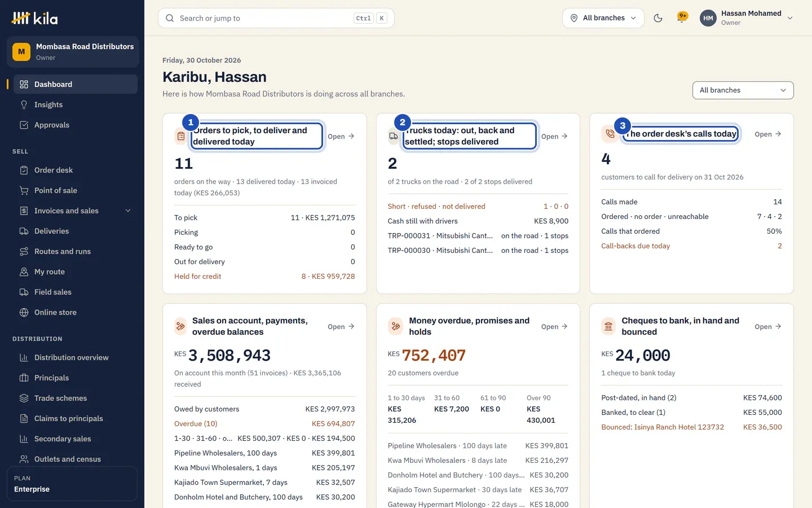Open Claims to principals in the sidebar
Viewport: 812px width, 508px height.
point(76,418)
